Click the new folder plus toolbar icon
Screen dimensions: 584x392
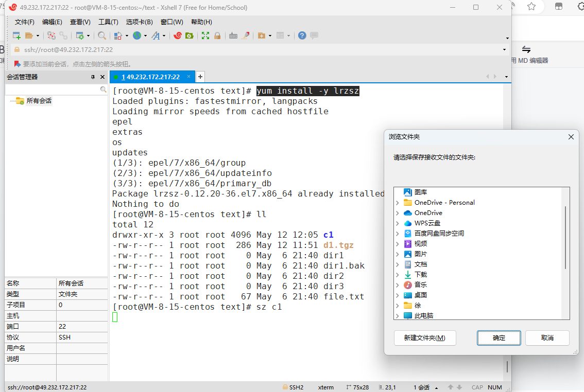(262, 35)
